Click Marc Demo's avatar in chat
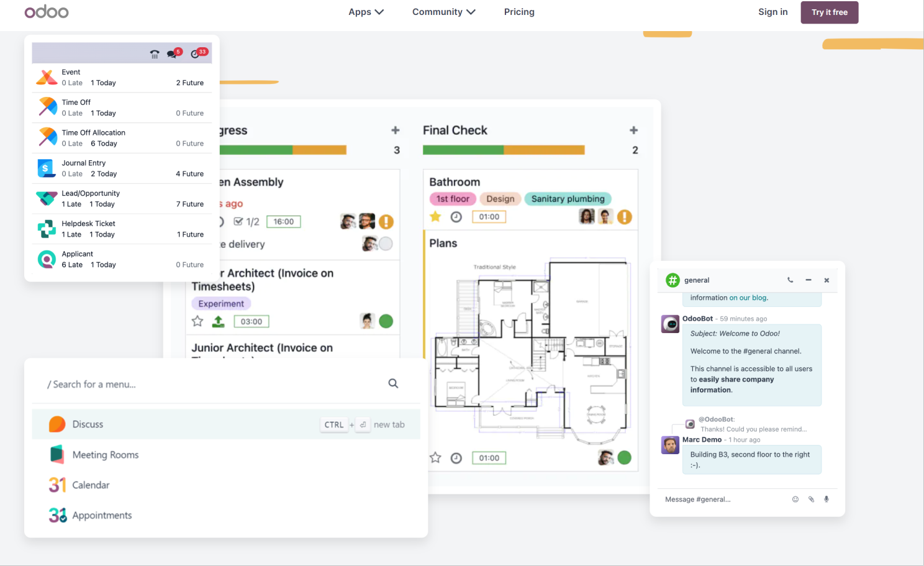The height and width of the screenshot is (566, 924). pos(670,445)
